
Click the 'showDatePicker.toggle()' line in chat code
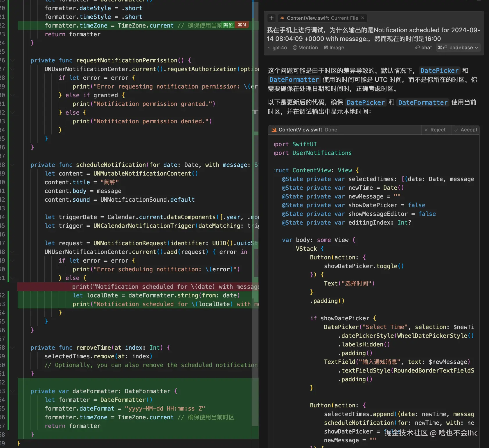[364, 266]
